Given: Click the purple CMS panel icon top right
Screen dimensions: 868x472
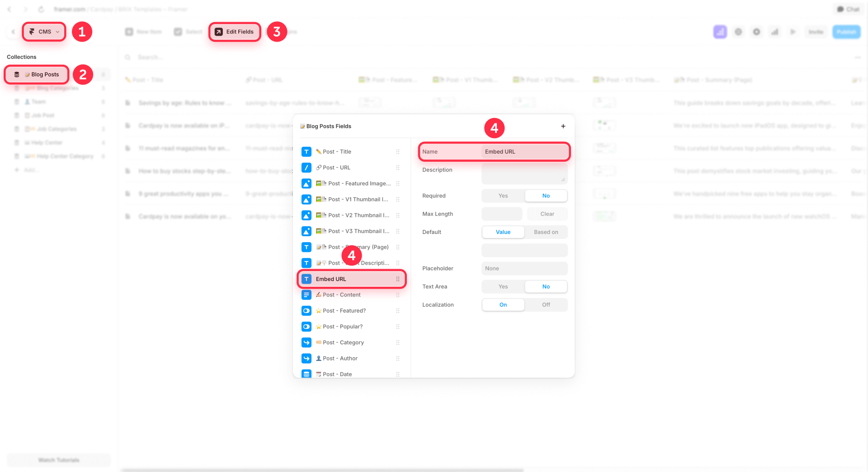Looking at the screenshot, I should 720,32.
